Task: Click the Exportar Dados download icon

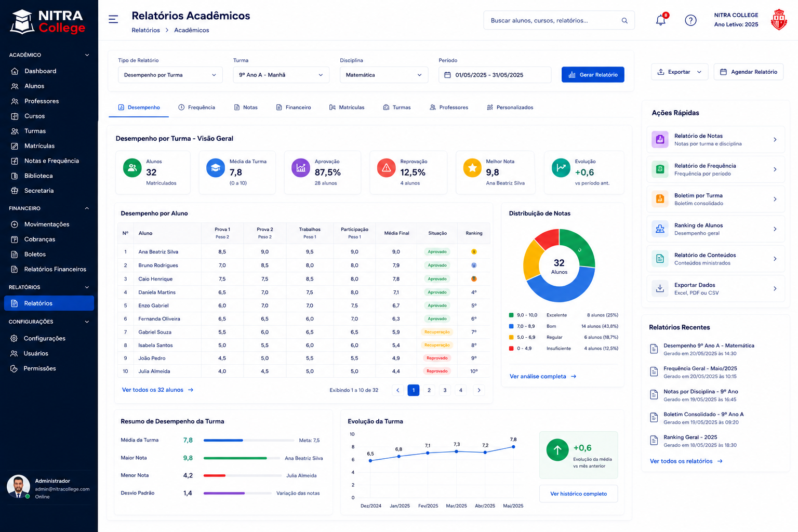Action: point(660,288)
